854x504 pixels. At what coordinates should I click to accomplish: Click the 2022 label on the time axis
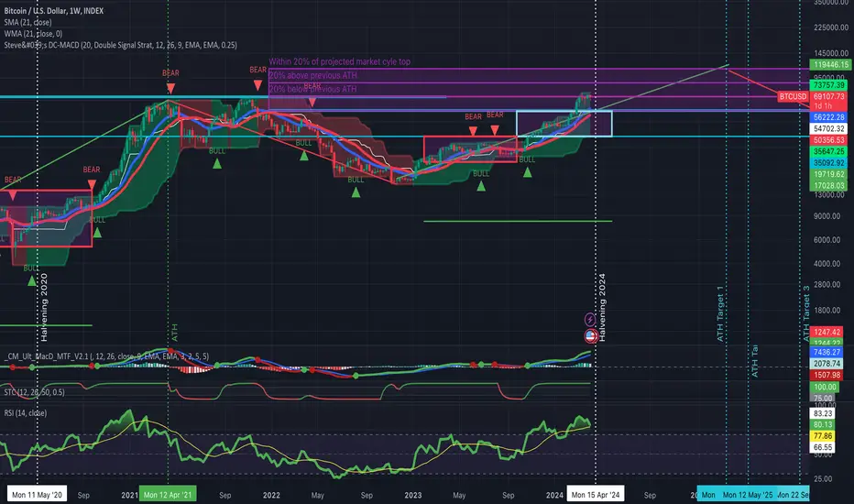271,495
